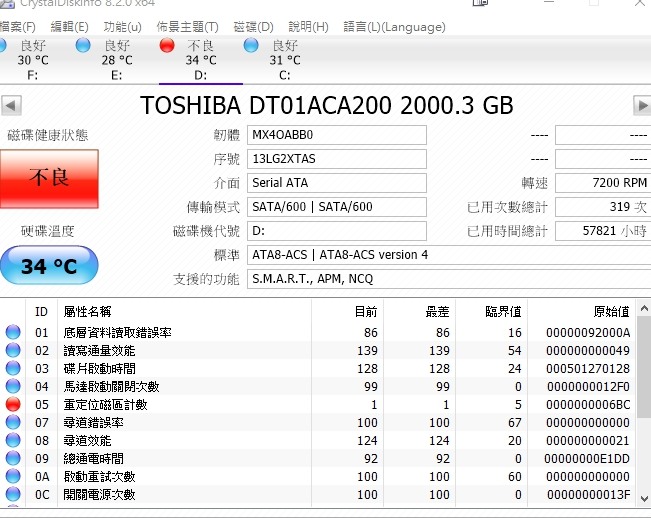651x518 pixels.
Task: Click the blue status icon of attribute 0C
Action: (13, 494)
